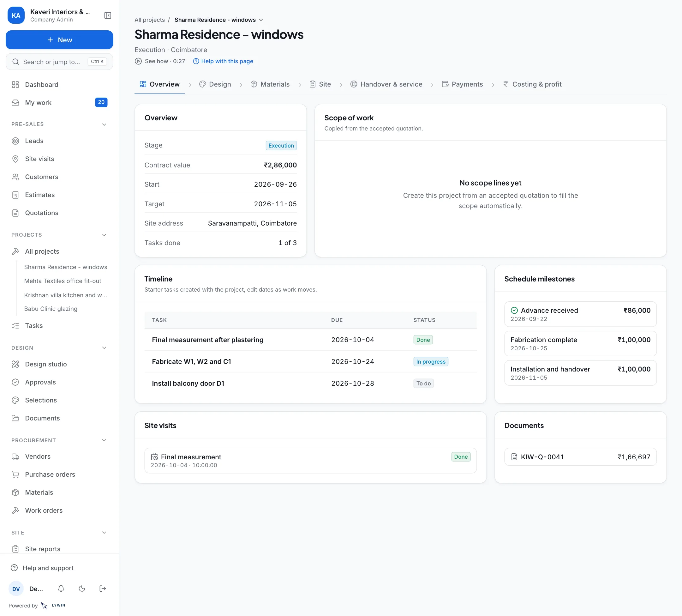
Task: Collapse the SITE section
Action: point(104,533)
